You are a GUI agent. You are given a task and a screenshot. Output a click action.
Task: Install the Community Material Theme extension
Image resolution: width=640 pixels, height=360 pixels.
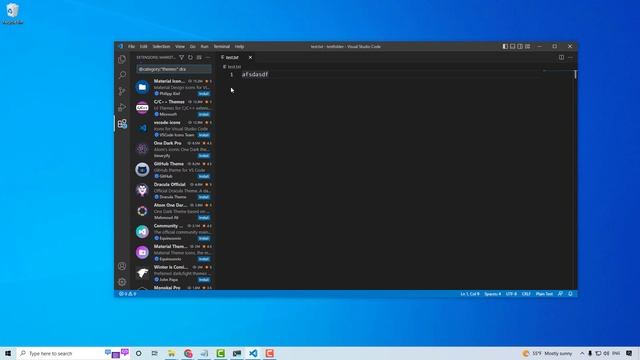pyautogui.click(x=204, y=238)
